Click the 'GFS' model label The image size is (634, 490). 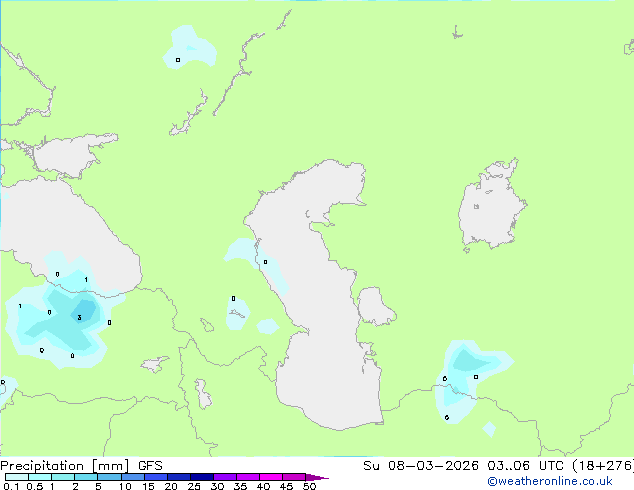150,466
